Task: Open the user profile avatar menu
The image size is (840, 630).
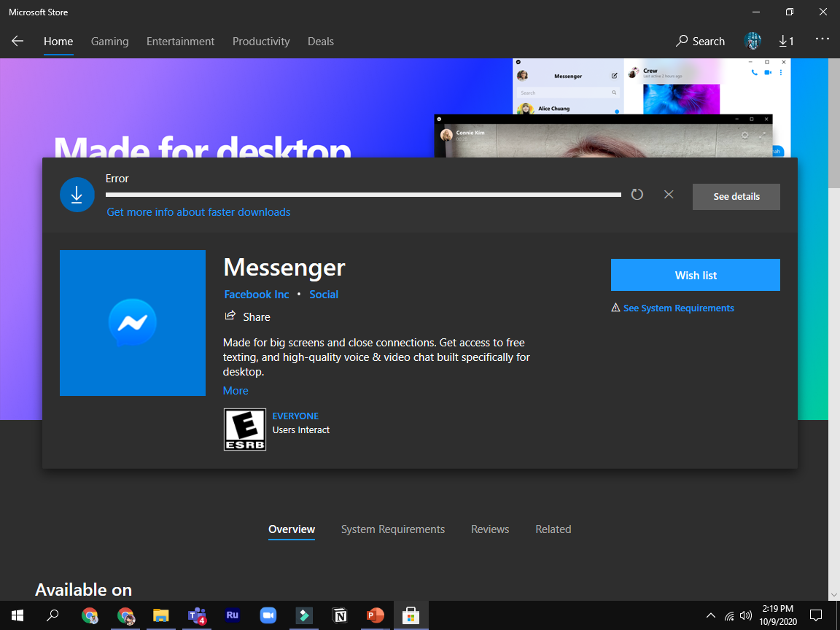Action: pos(752,42)
